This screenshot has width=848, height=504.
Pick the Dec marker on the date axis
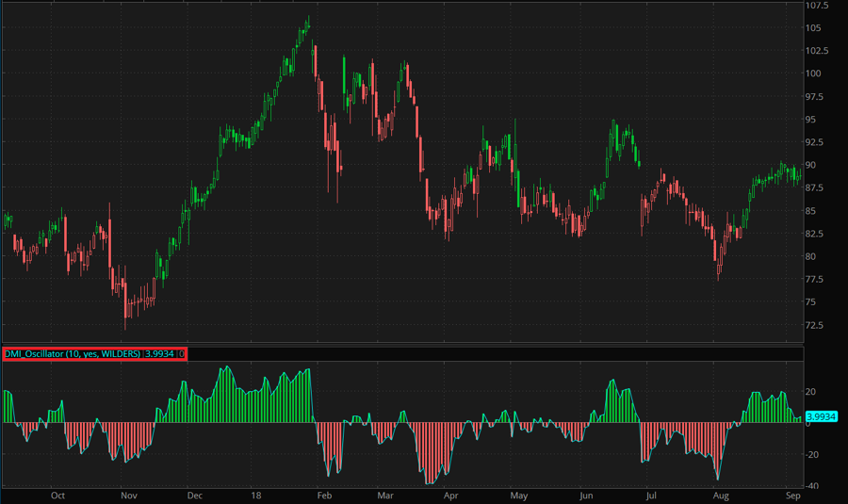click(x=194, y=494)
